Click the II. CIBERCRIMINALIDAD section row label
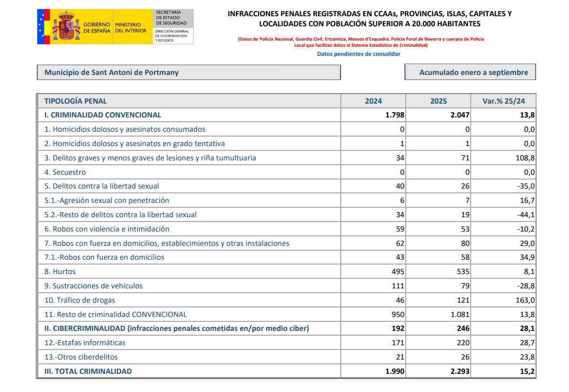Image resolution: width=569 pixels, height=392 pixels. [x=177, y=328]
